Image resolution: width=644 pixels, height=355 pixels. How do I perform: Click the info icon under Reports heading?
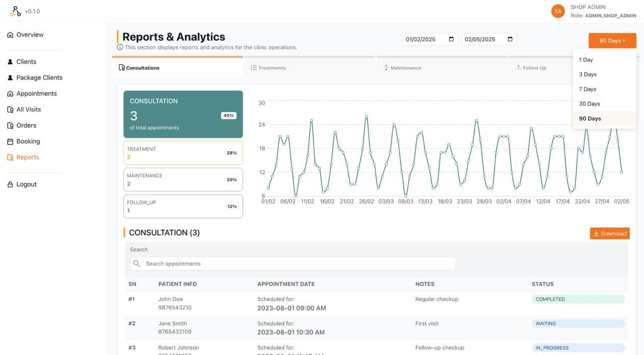click(120, 47)
